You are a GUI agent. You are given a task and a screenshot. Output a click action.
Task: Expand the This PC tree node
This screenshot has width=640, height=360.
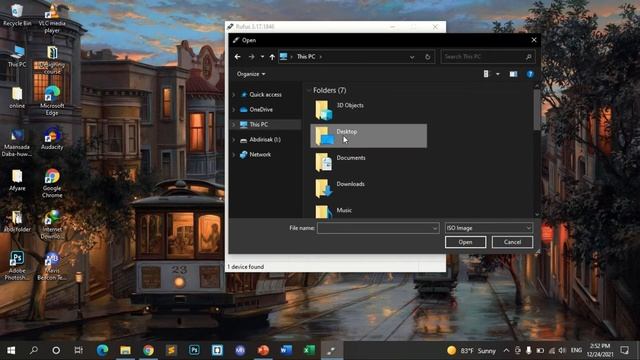tap(234, 124)
